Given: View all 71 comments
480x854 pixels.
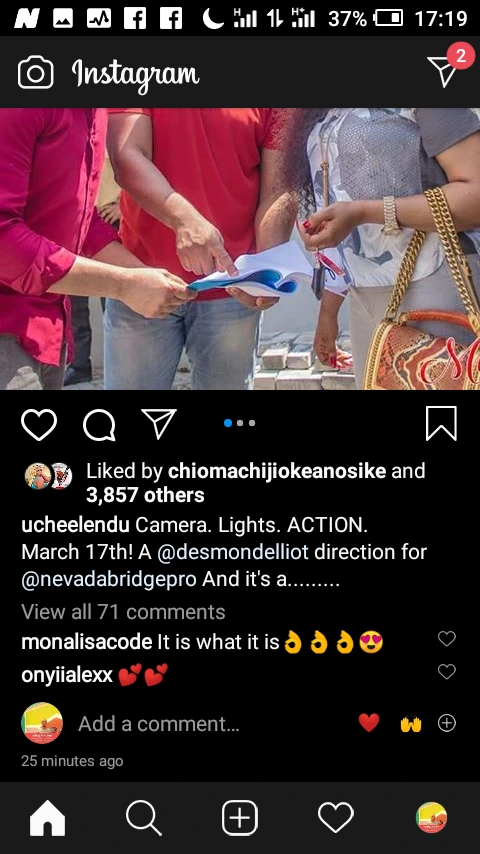Looking at the screenshot, I should [123, 612].
